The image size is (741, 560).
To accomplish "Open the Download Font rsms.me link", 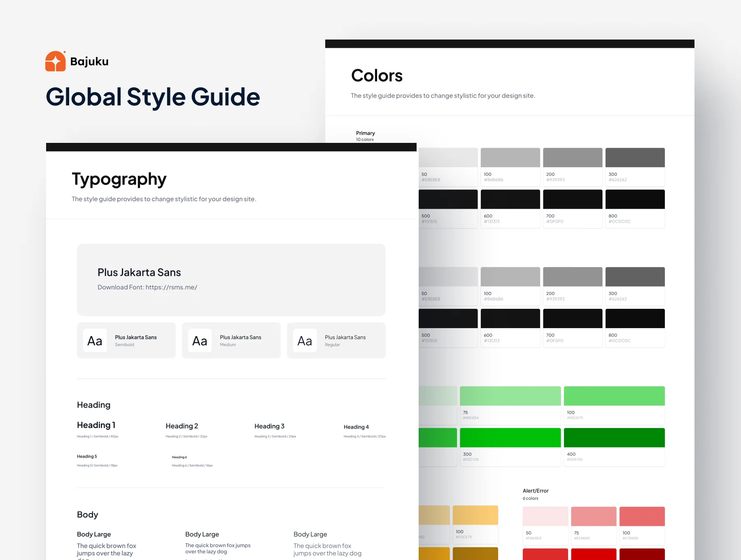I will [x=147, y=287].
